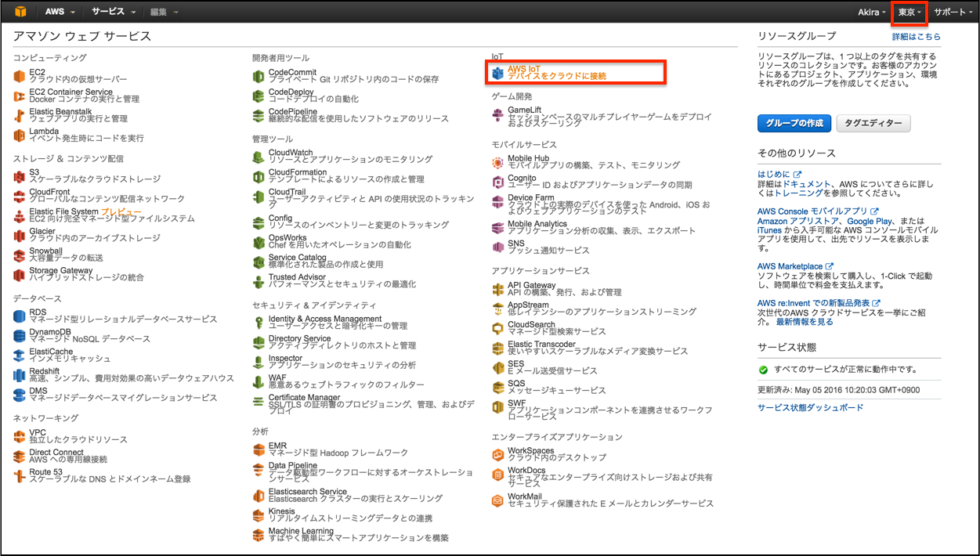Image resolution: width=980 pixels, height=556 pixels.
Task: Open the Mobile Hub link
Action: coord(529,158)
